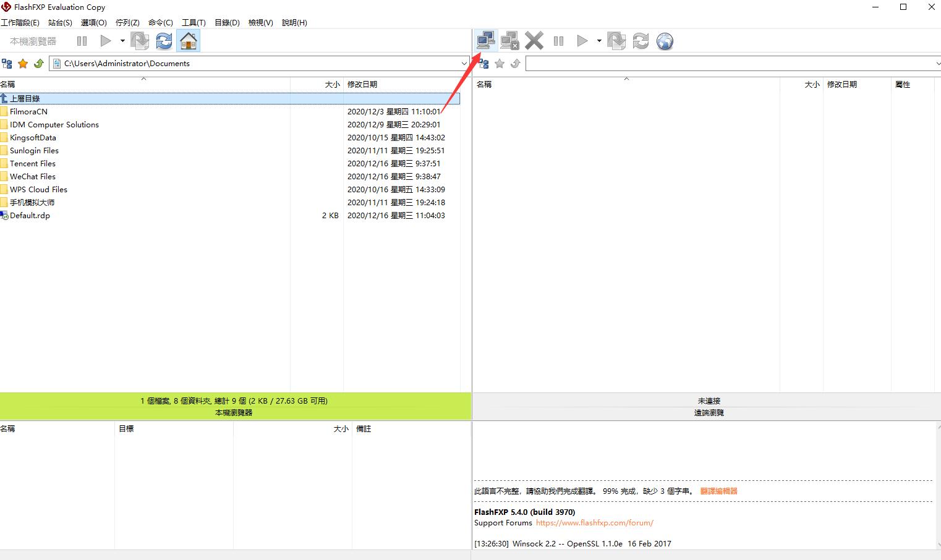Sort local list by 大小 column
941x560 pixels.
tap(317, 84)
